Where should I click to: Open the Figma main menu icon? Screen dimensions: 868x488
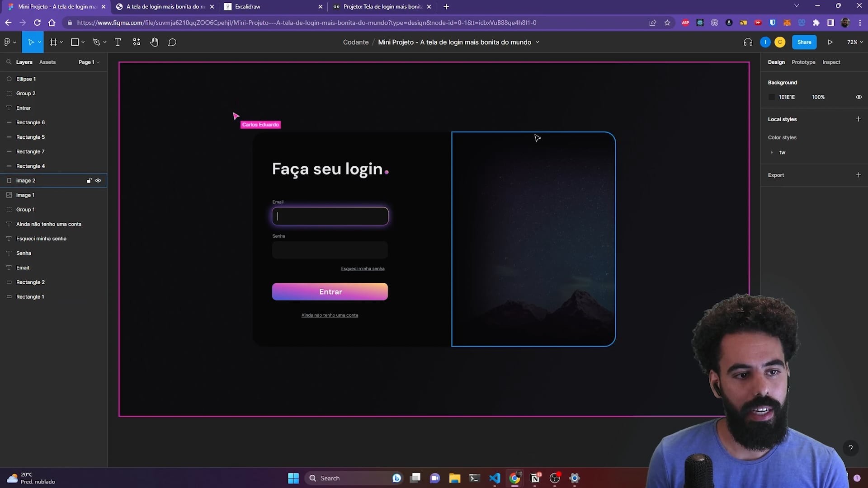point(8,42)
